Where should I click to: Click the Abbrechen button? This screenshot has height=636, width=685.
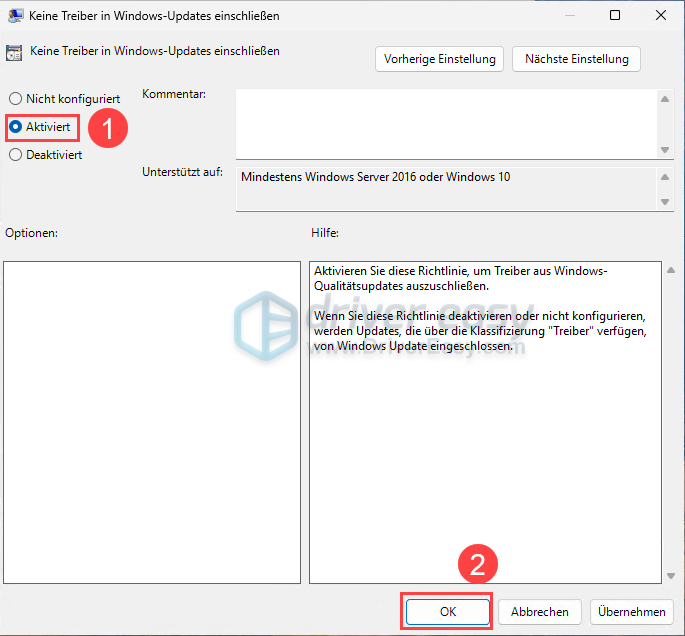[x=540, y=612]
